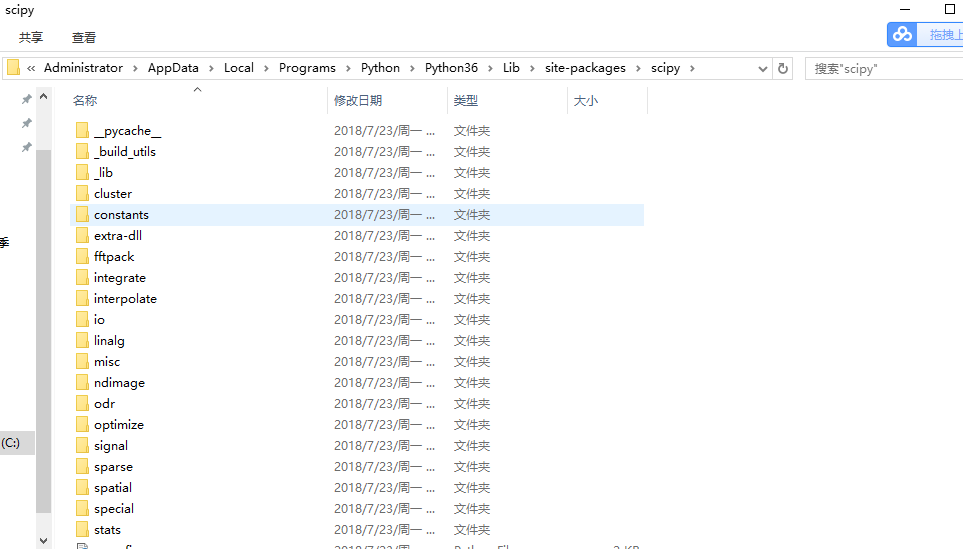
Task: Click the address bar folder icon
Action: coord(14,68)
